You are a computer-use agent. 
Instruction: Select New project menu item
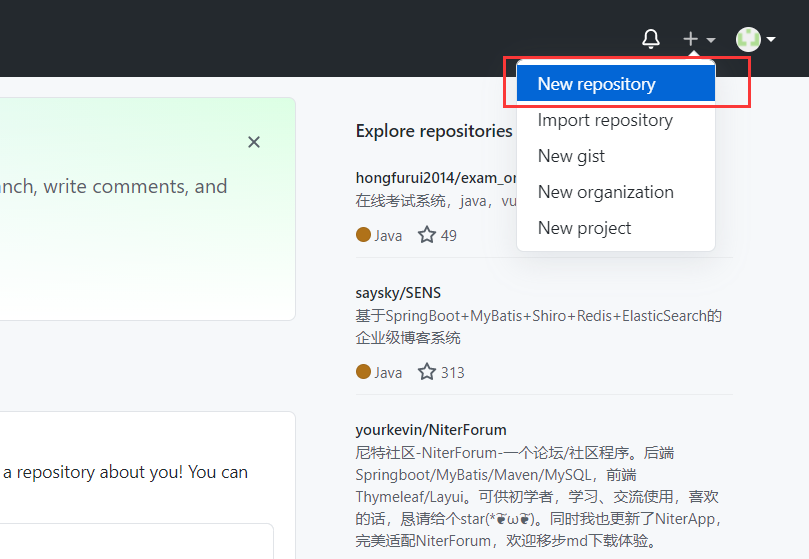click(585, 228)
